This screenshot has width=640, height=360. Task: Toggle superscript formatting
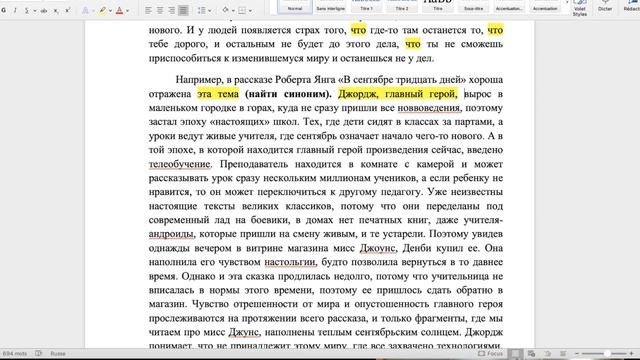tap(68, 11)
